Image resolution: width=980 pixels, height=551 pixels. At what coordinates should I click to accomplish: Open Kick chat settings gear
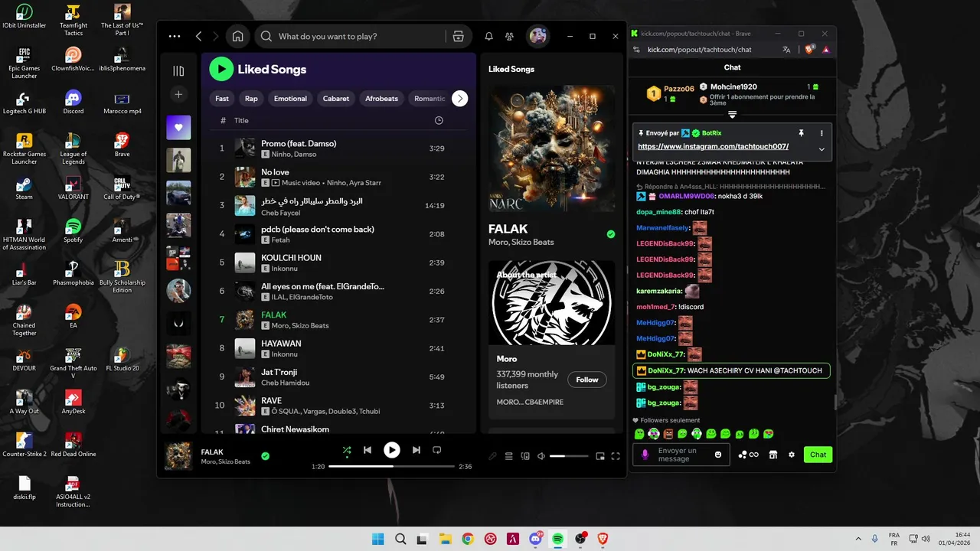pyautogui.click(x=792, y=455)
